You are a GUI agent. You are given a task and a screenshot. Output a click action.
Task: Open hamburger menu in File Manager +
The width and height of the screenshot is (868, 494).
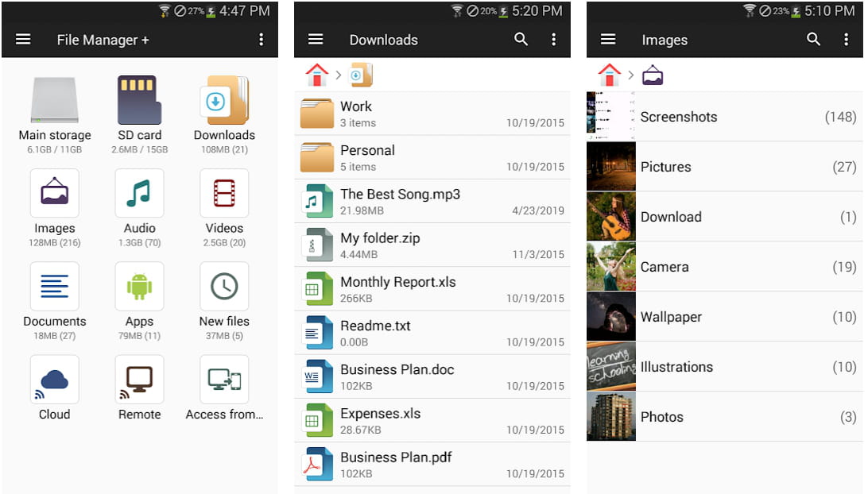point(23,40)
